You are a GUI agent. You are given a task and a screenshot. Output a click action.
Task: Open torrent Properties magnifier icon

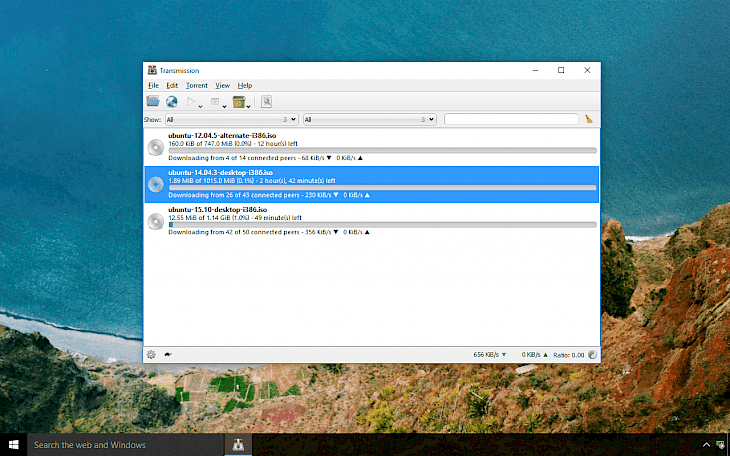[x=266, y=102]
